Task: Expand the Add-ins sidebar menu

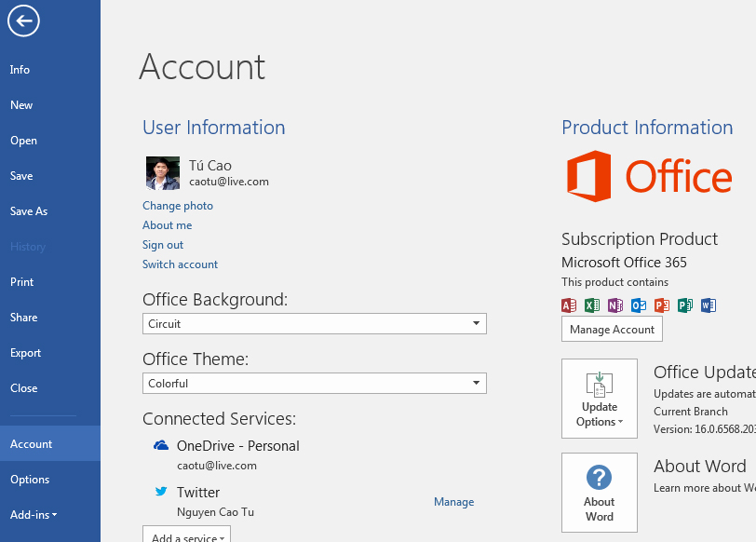Action: click(x=34, y=515)
